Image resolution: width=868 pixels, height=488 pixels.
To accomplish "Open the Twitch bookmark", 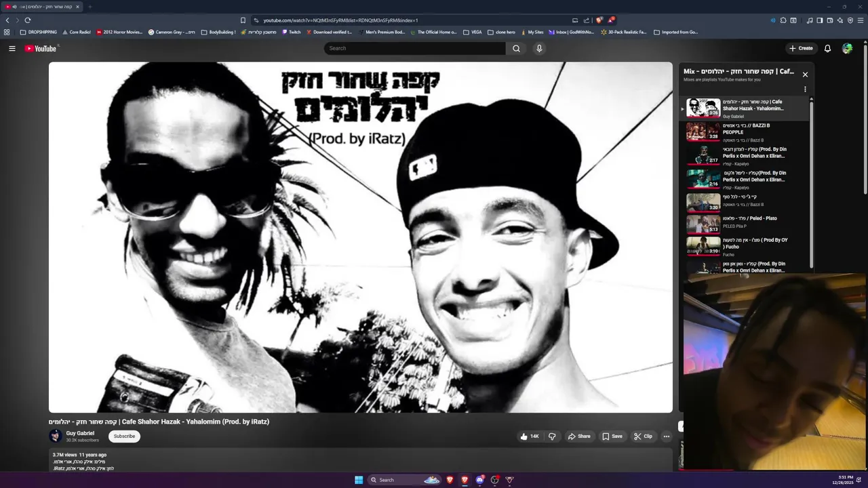I will [x=291, y=32].
